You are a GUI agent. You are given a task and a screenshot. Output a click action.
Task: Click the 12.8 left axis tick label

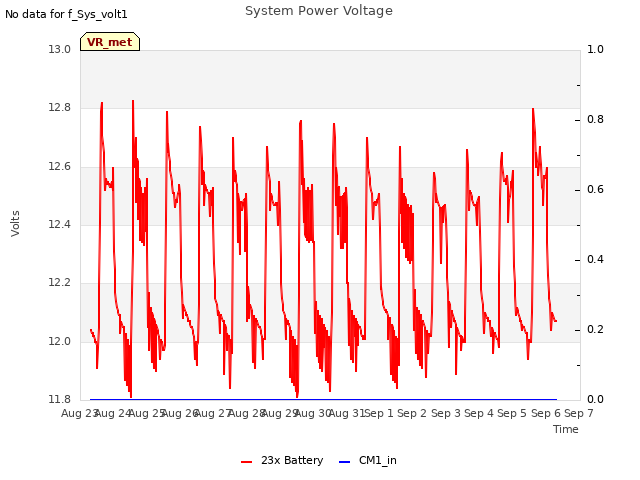60,108
